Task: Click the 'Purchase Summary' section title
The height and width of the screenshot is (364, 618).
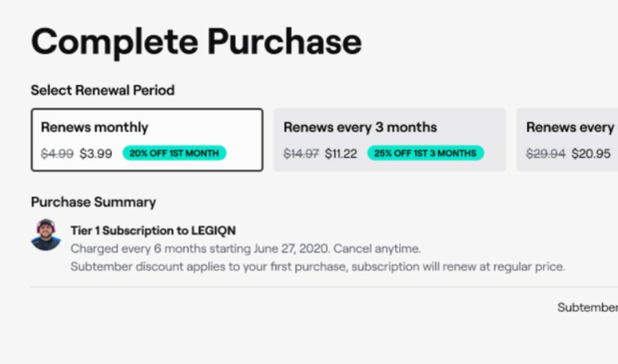Action: (x=93, y=202)
